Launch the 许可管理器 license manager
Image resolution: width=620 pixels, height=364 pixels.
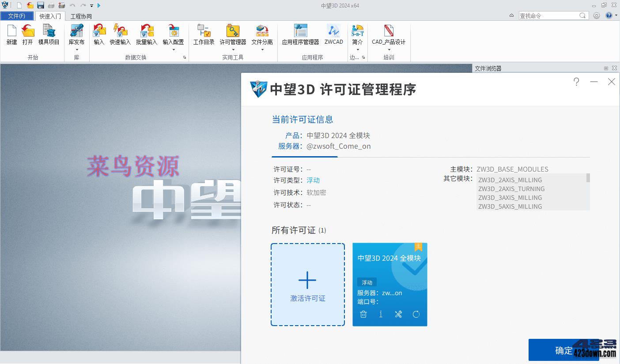(233, 34)
